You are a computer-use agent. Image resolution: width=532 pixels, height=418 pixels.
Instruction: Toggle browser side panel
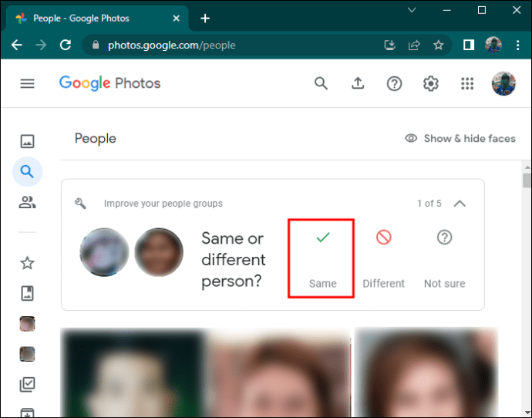(469, 46)
